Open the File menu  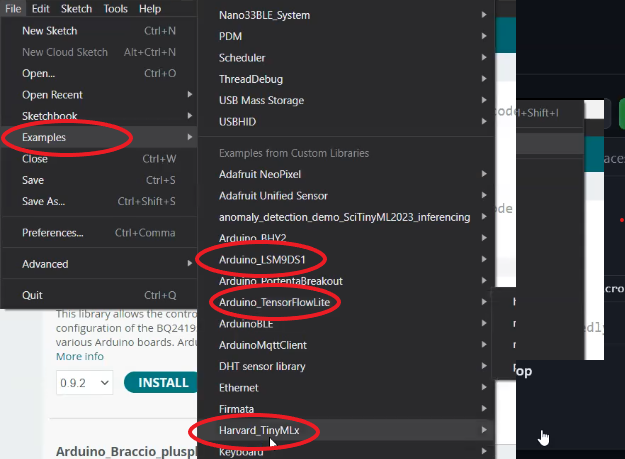pos(13,8)
